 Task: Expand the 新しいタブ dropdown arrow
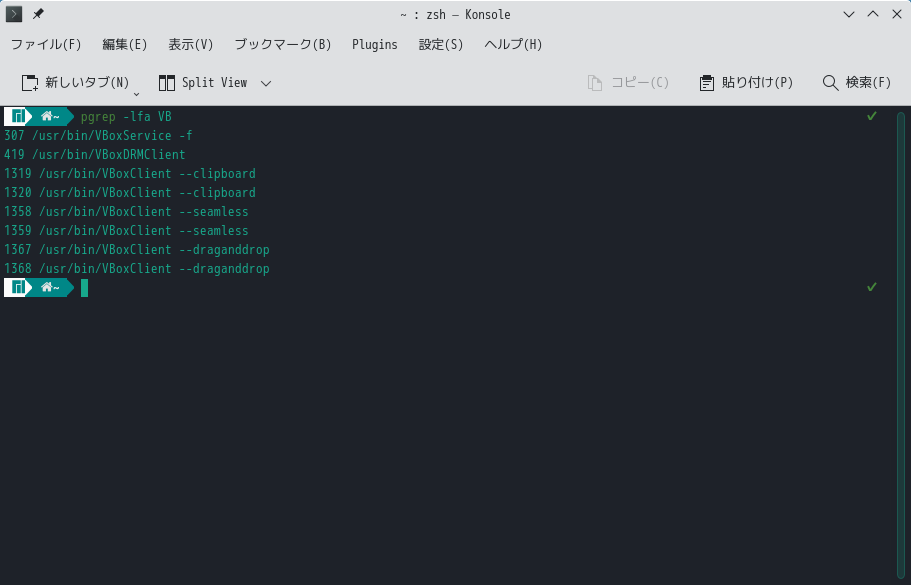click(137, 94)
